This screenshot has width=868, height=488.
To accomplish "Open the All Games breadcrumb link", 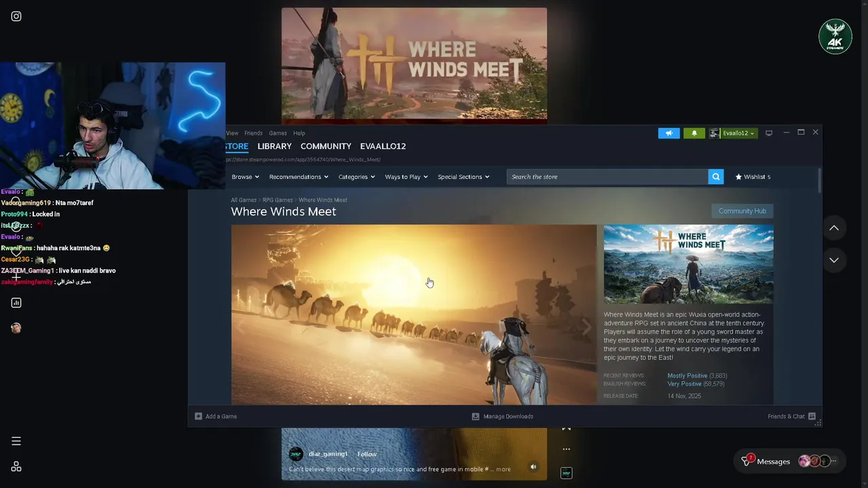I will [243, 200].
